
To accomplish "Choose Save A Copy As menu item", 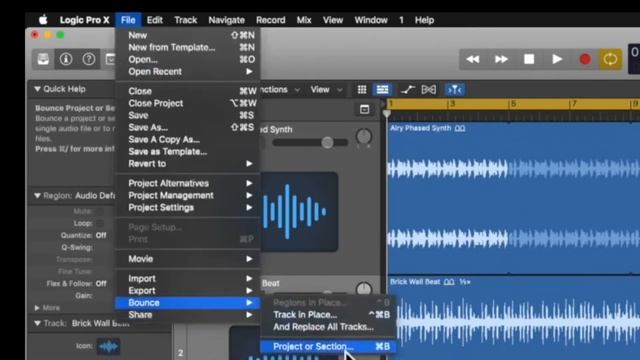I will tap(188, 140).
